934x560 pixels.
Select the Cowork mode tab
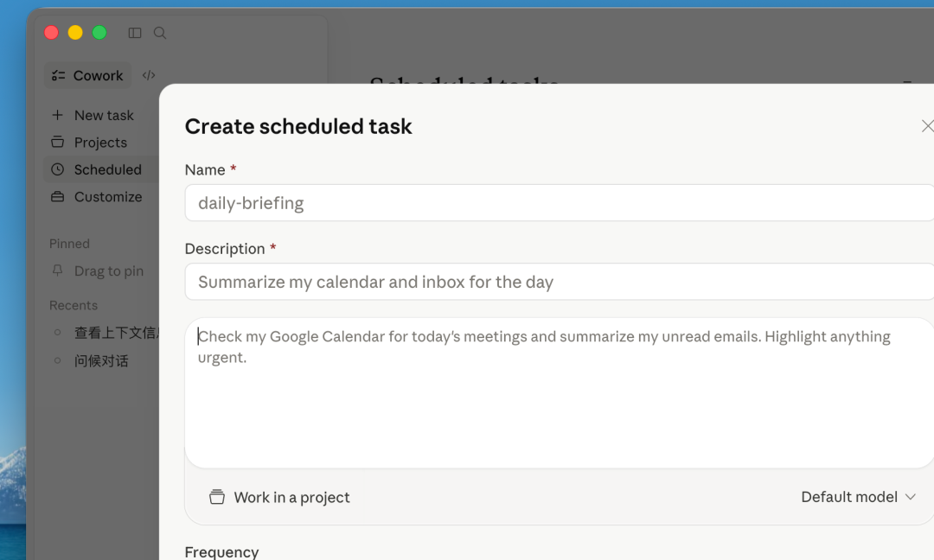pyautogui.click(x=88, y=75)
